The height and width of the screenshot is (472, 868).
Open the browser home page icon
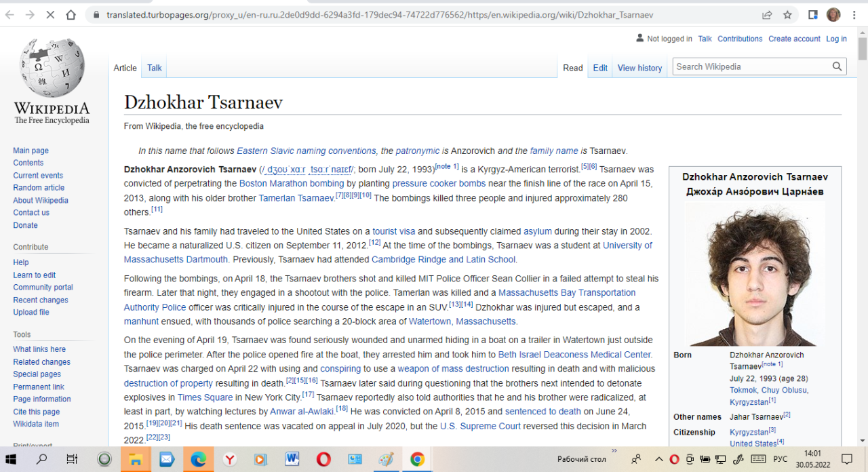[x=71, y=15]
